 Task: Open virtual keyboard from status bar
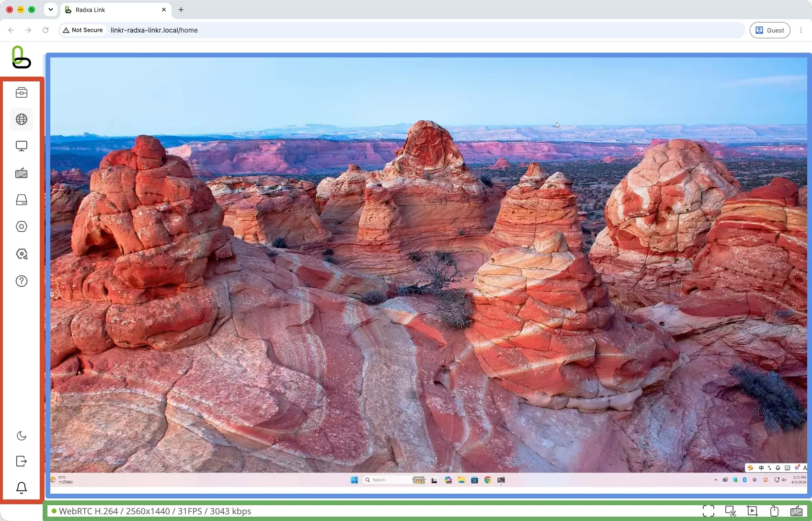[x=796, y=511]
